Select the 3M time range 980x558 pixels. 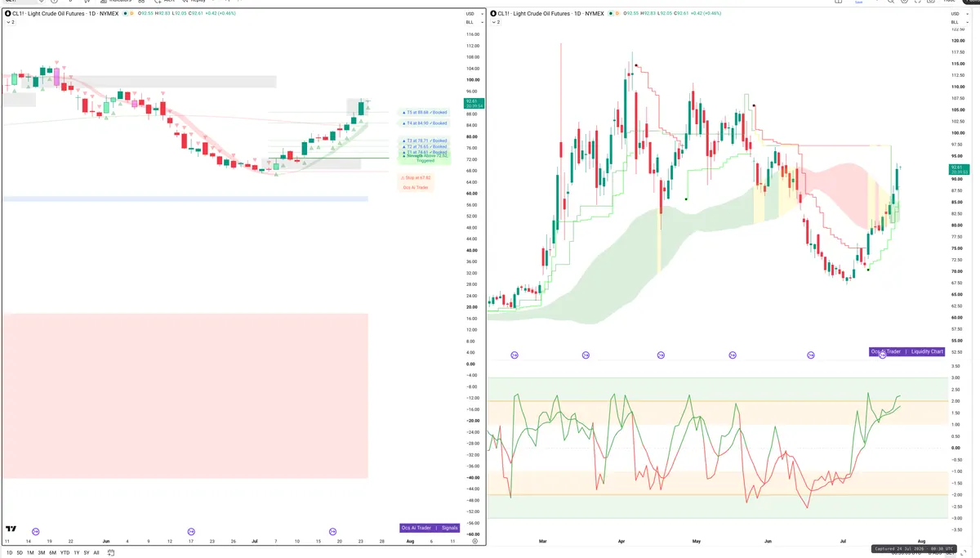click(42, 553)
